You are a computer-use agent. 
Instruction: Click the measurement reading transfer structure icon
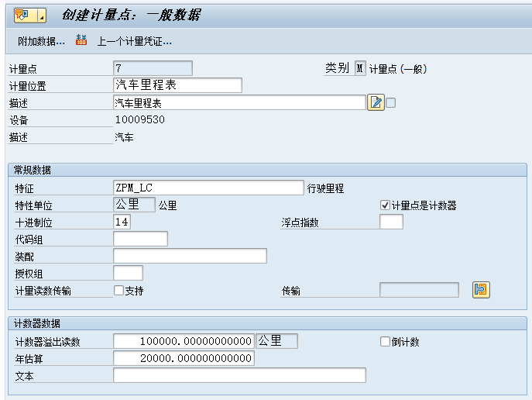(481, 290)
